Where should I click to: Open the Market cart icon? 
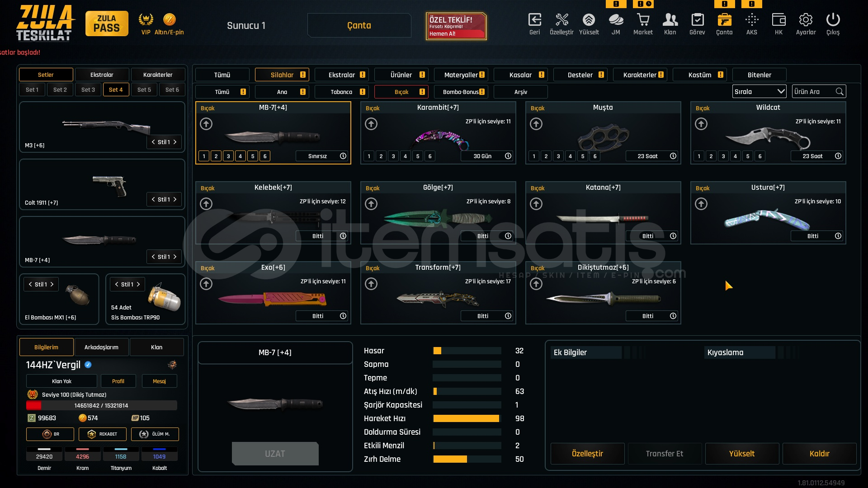pos(643,20)
